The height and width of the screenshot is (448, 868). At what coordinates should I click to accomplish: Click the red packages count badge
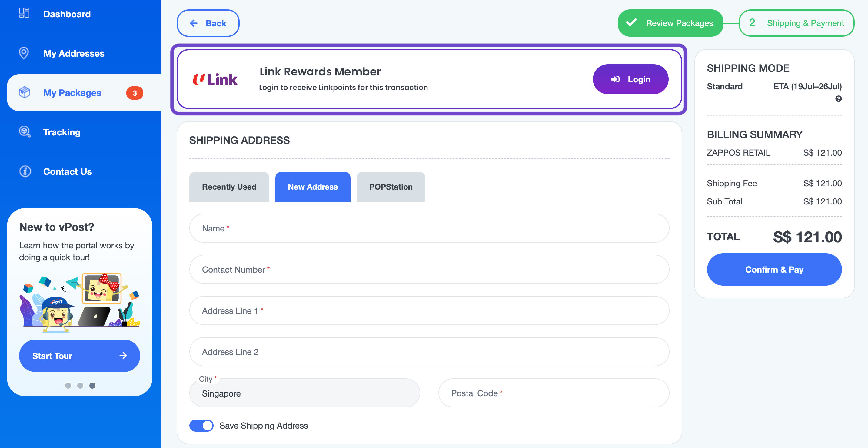(x=135, y=93)
